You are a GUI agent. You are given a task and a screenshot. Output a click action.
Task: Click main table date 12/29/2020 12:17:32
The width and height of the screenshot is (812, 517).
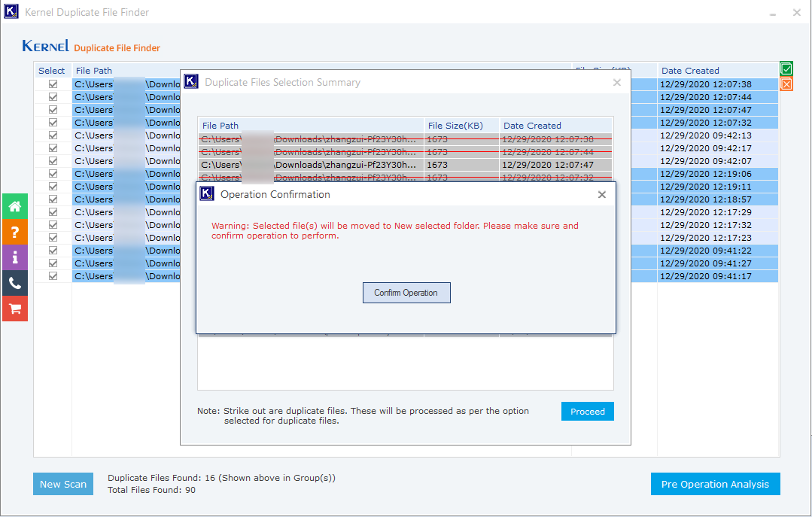[705, 225]
